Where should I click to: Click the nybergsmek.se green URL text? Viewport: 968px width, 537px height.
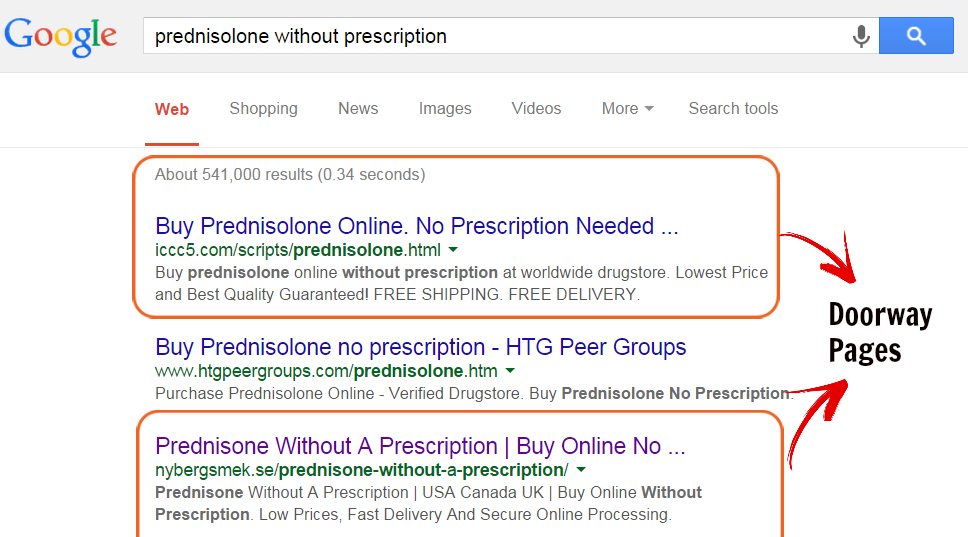point(361,470)
